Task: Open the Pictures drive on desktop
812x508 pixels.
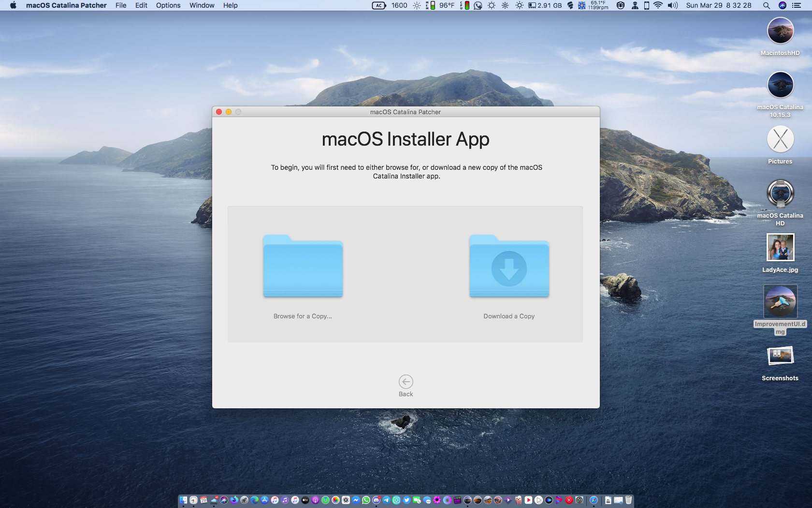Action: coord(780,139)
